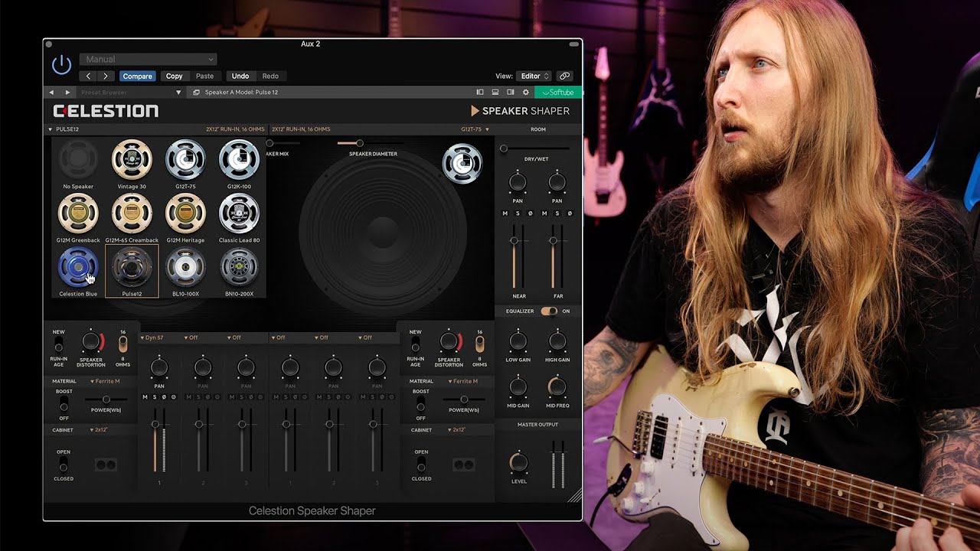Invert phase on the Far room mic
The height and width of the screenshot is (551, 980).
pos(570,214)
